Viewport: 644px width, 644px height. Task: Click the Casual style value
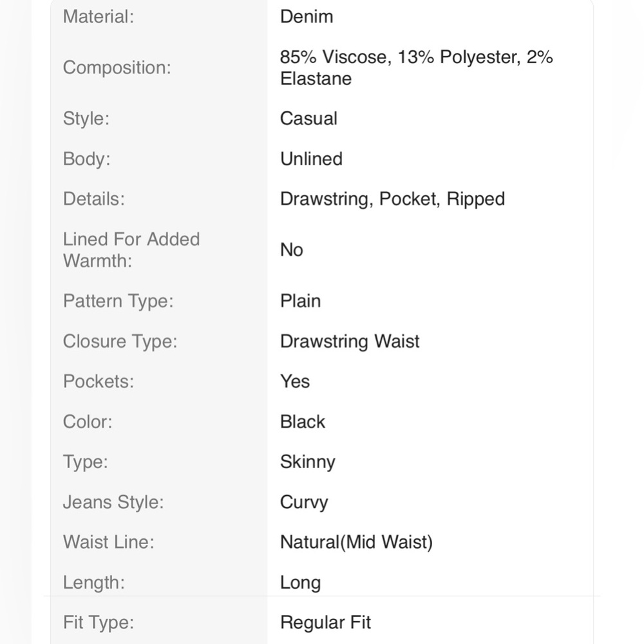(308, 118)
